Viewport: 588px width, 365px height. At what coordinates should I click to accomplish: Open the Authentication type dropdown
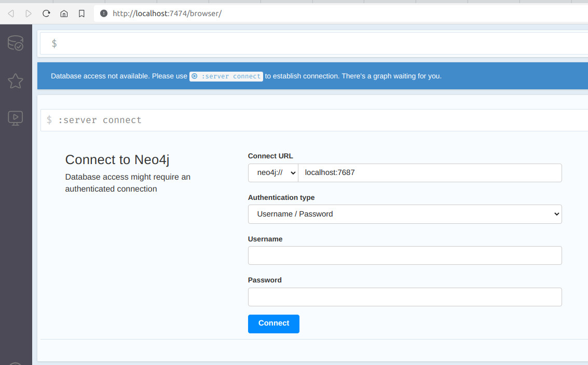click(405, 214)
